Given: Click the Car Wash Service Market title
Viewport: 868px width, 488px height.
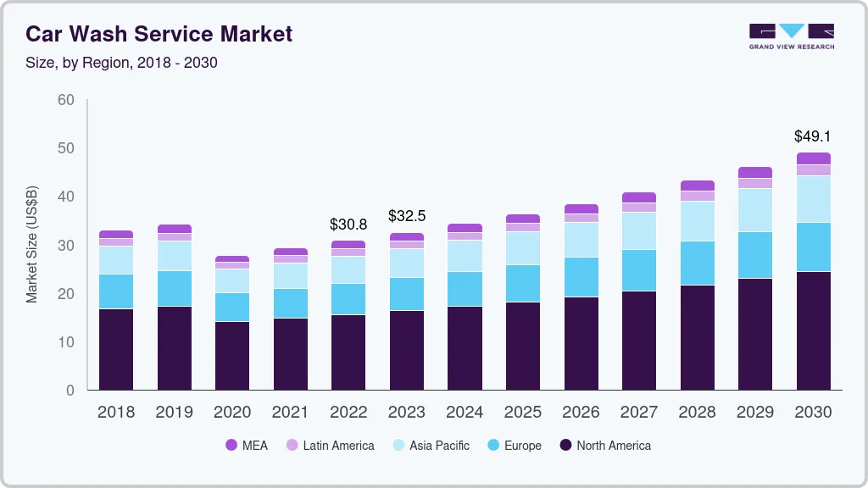Looking at the screenshot, I should pos(159,34).
